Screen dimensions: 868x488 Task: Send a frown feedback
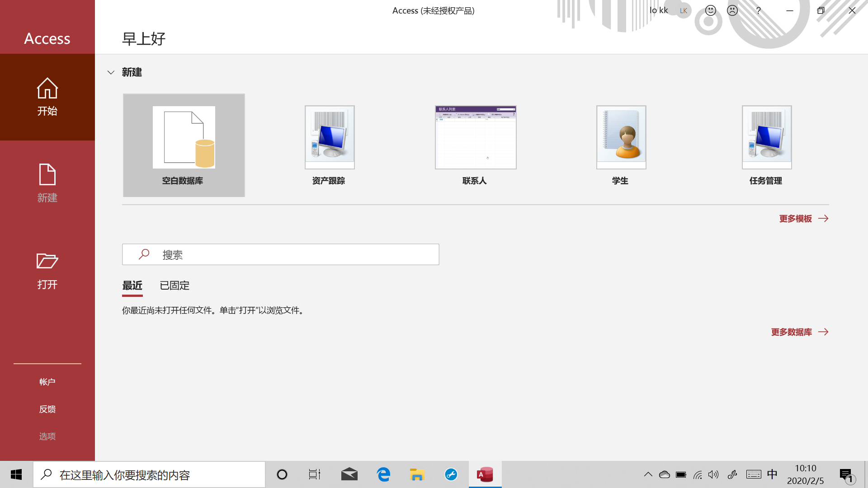tap(732, 10)
